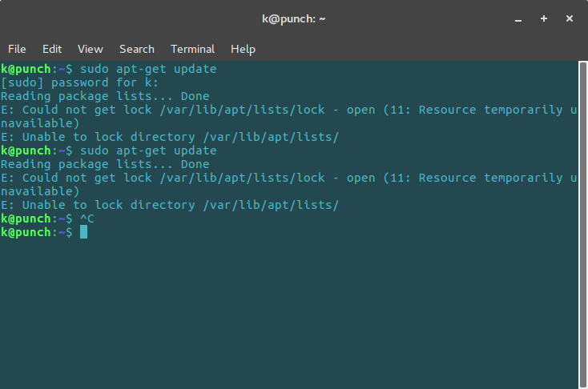Viewport: 588px width, 389px height.
Task: Click the empty terminal area below the prompt
Action: [x=288, y=313]
